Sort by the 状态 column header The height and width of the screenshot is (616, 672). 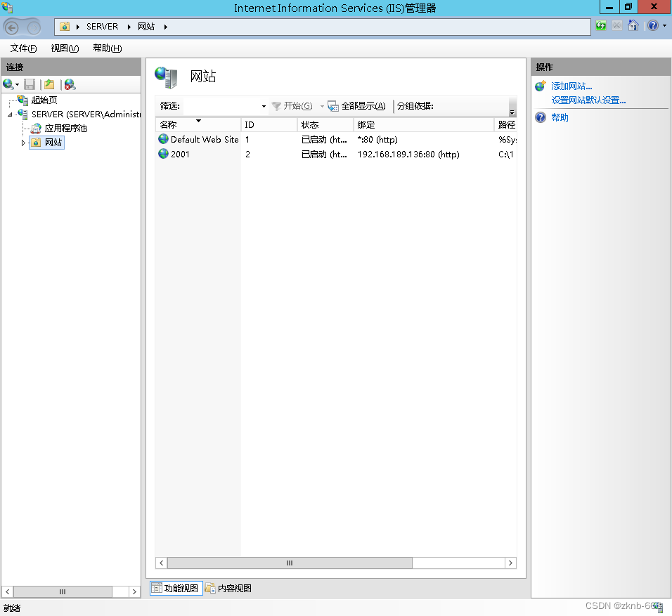coord(325,124)
